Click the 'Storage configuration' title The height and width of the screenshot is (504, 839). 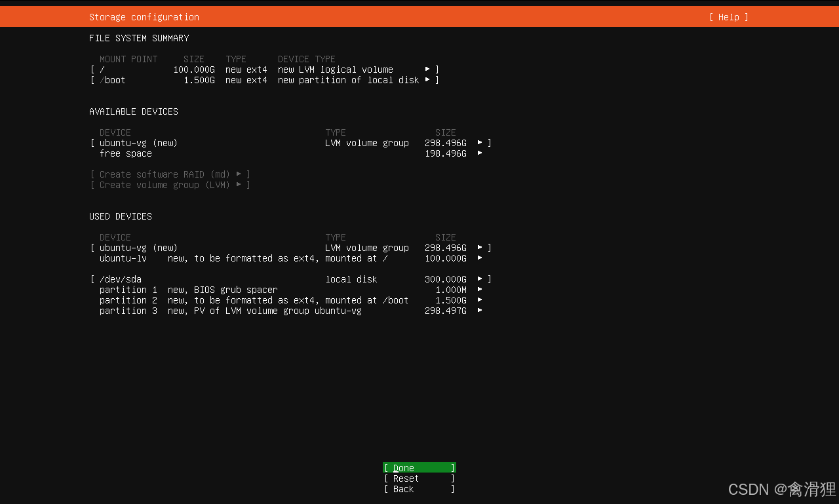click(144, 17)
